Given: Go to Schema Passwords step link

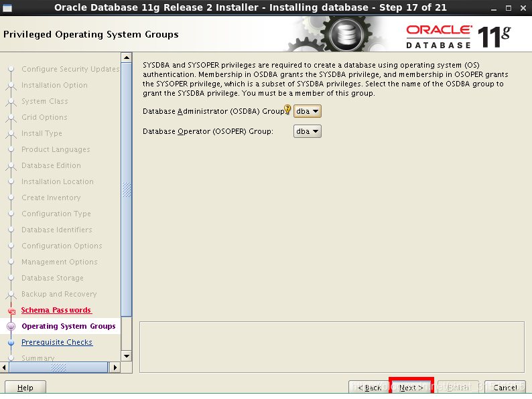Looking at the screenshot, I should click(x=56, y=310).
